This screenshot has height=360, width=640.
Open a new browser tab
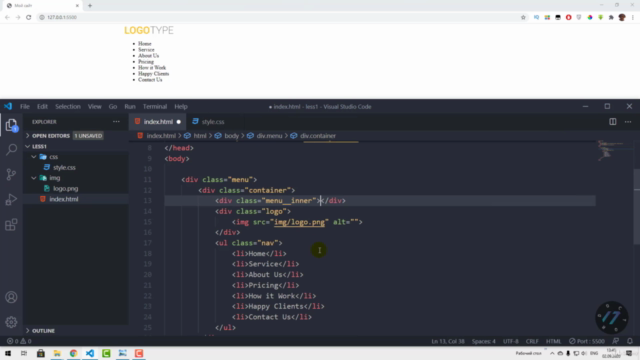tap(90, 6)
